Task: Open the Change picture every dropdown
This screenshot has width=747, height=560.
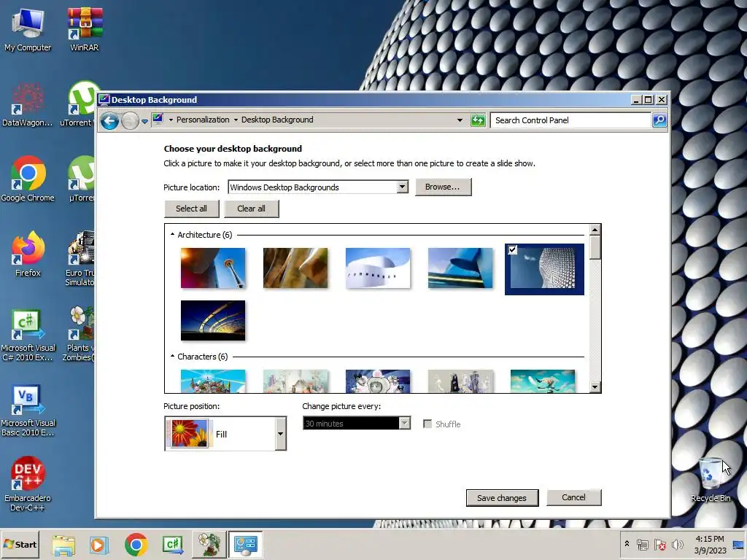Action: point(356,424)
